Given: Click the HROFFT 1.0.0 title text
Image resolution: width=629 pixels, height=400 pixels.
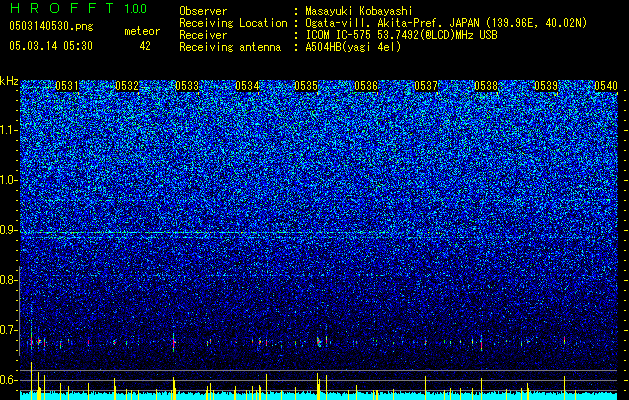Looking at the screenshot, I should tap(78, 8).
